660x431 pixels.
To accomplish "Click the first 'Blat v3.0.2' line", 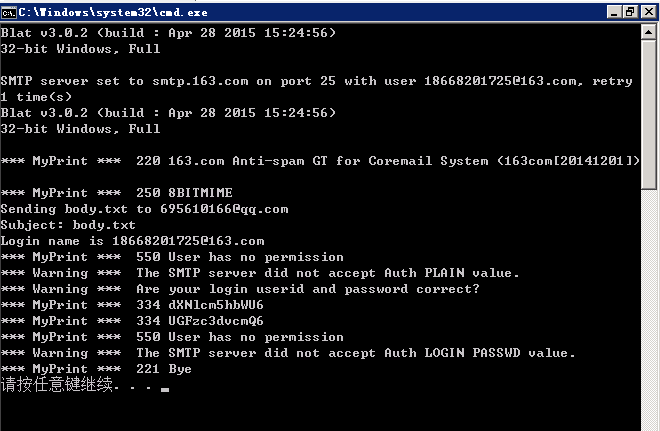I will click(168, 33).
